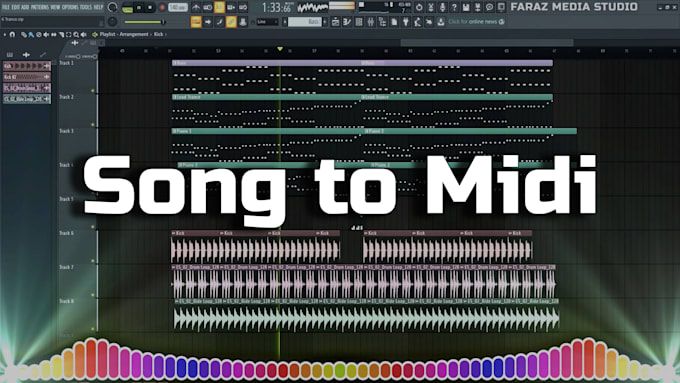Screen dimensions: 680x383
Task: Click the record button
Action: [162, 7]
